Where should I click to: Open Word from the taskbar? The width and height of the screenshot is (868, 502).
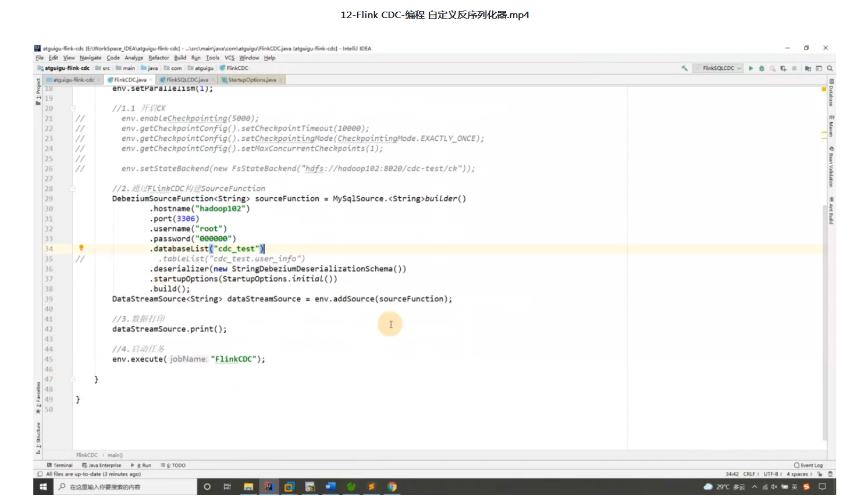330,487
